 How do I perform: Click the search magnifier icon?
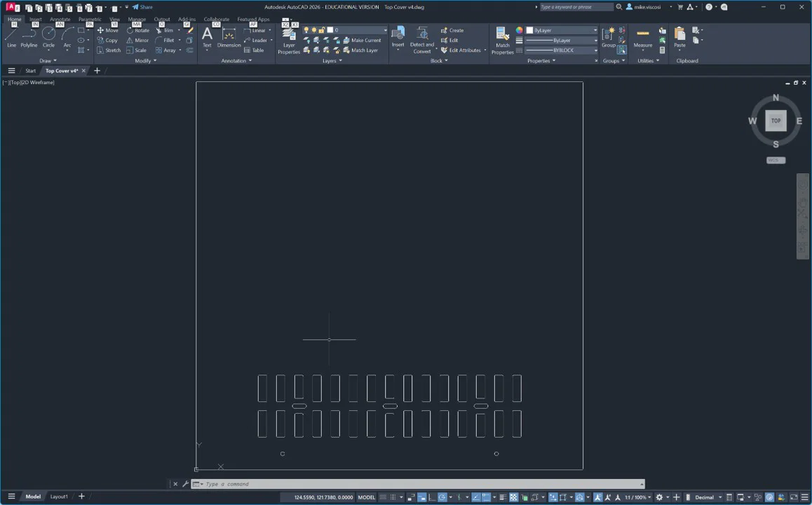coord(619,7)
